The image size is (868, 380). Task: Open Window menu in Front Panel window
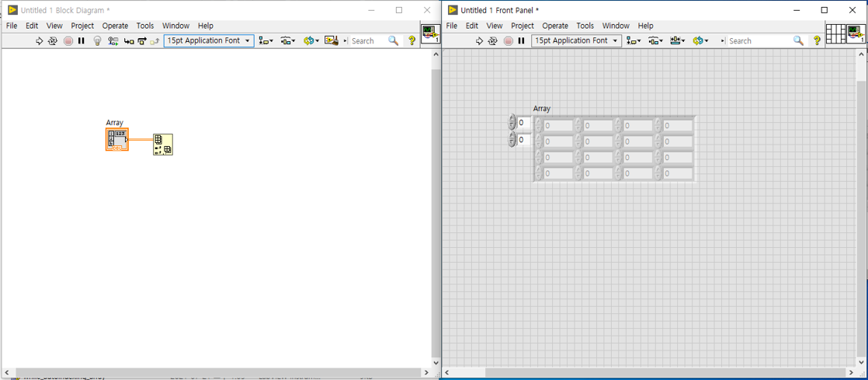tap(616, 26)
